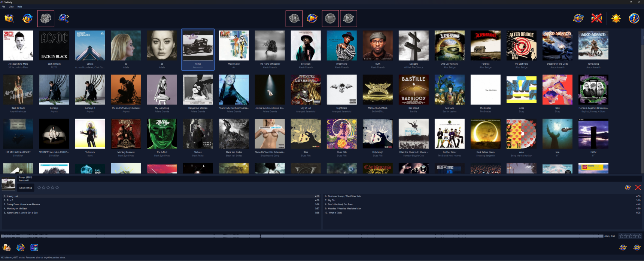Close the album detail panel red X
The width and height of the screenshot is (644, 261).
click(x=638, y=187)
